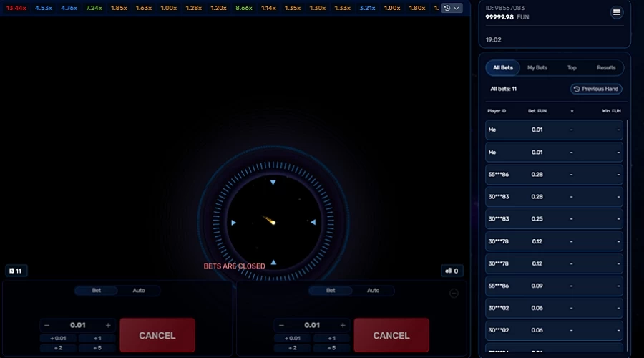Switch left bet panel to Auto mode
The width and height of the screenshot is (644, 358).
tap(139, 291)
